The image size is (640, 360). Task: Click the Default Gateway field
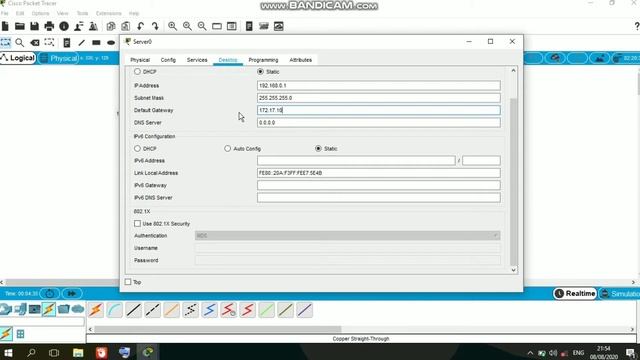379,110
